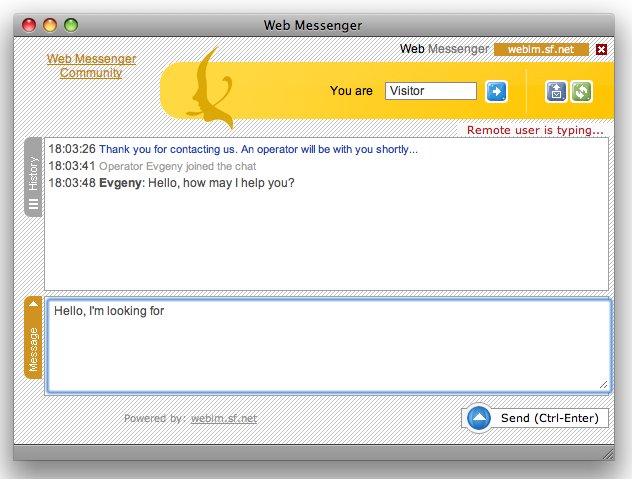Image resolution: width=632 pixels, height=479 pixels.
Task: Click the blue arrow to change name
Action: click(496, 91)
